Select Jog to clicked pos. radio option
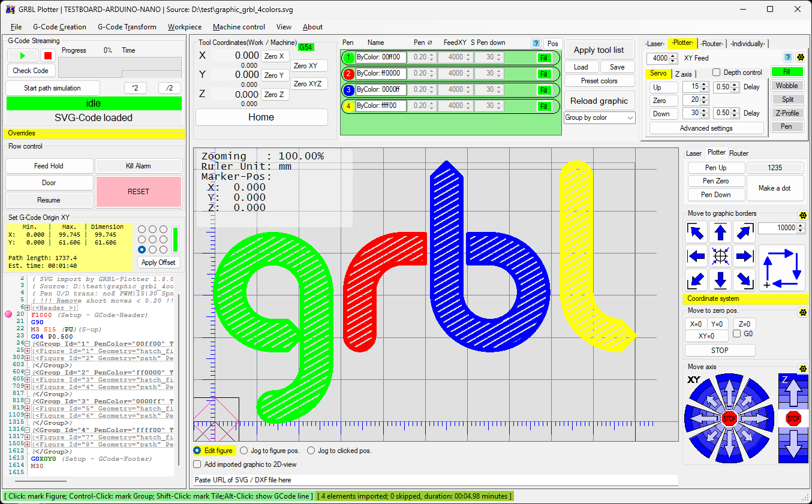 (x=311, y=451)
